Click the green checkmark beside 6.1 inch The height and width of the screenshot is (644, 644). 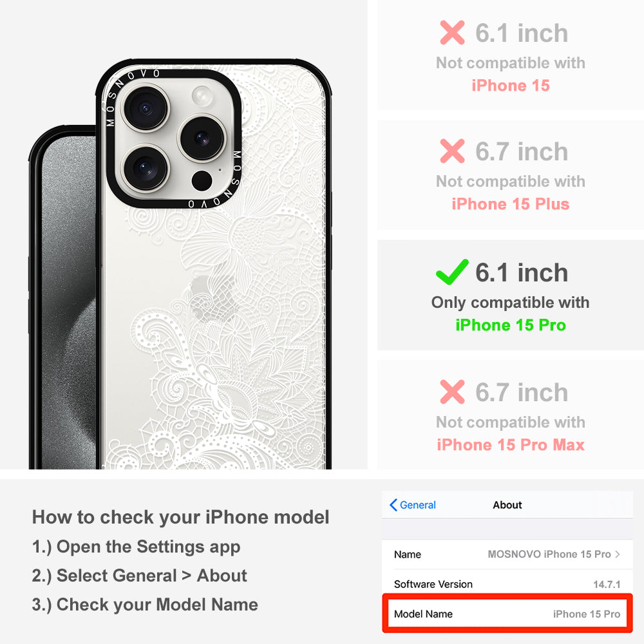(452, 272)
